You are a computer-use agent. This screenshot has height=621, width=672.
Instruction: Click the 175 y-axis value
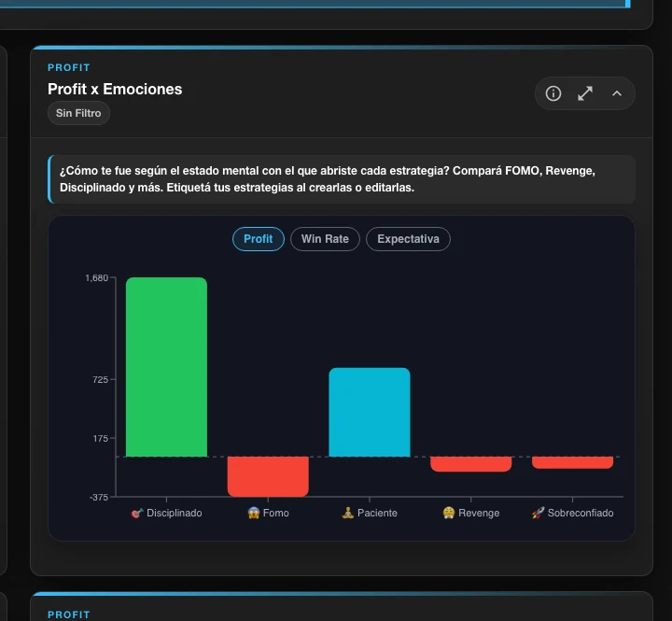pyautogui.click(x=100, y=438)
